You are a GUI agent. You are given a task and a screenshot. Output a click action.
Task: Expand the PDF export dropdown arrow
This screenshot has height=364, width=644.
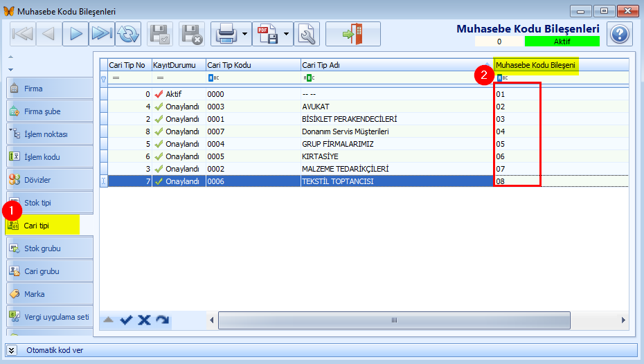(x=286, y=34)
